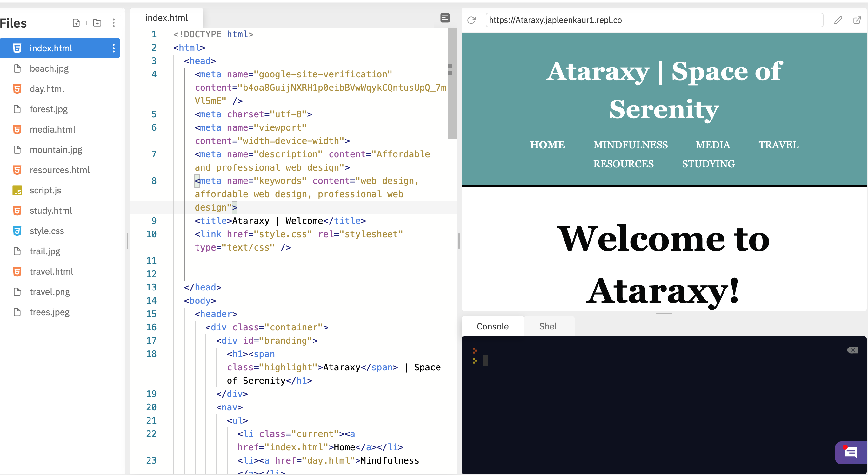
Task: Click the STUDYING navigation link
Action: pyautogui.click(x=708, y=164)
